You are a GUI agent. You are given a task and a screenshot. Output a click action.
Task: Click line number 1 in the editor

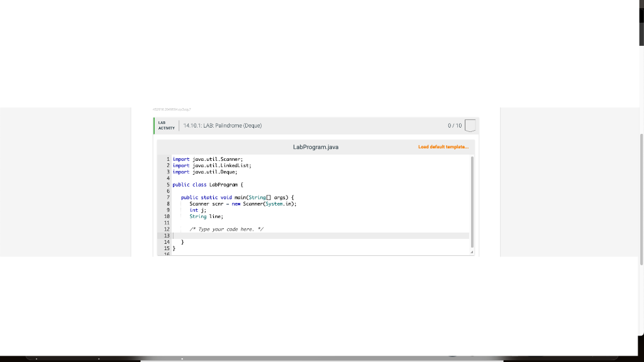(x=167, y=159)
